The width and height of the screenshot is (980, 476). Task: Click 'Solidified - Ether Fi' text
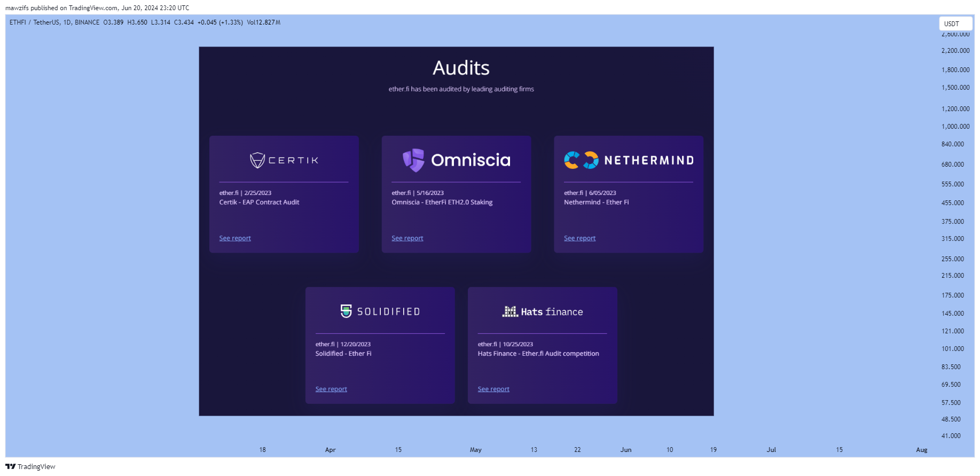343,353
